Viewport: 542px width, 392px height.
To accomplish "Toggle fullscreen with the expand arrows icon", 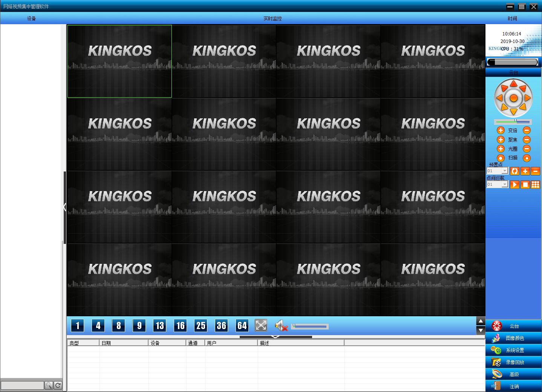I will (x=261, y=325).
